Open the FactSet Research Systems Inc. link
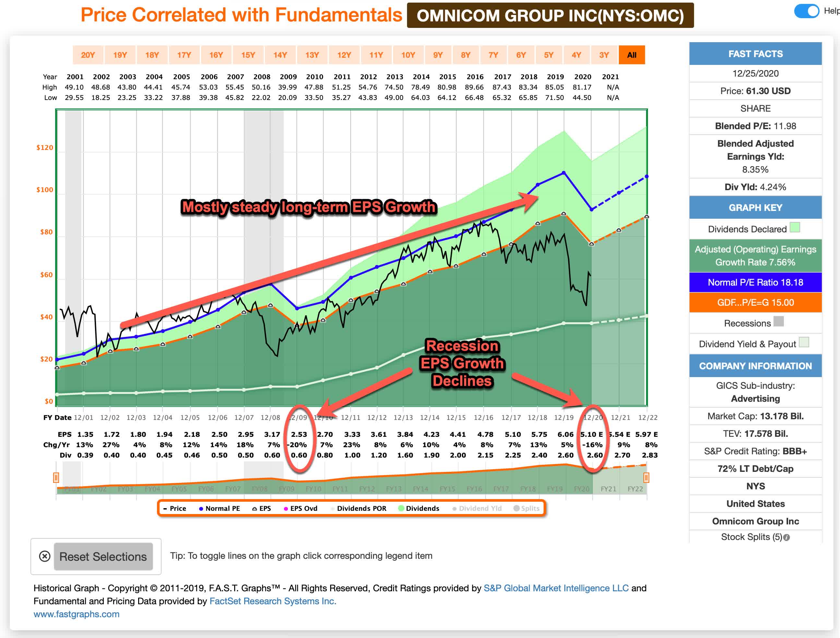 (273, 601)
